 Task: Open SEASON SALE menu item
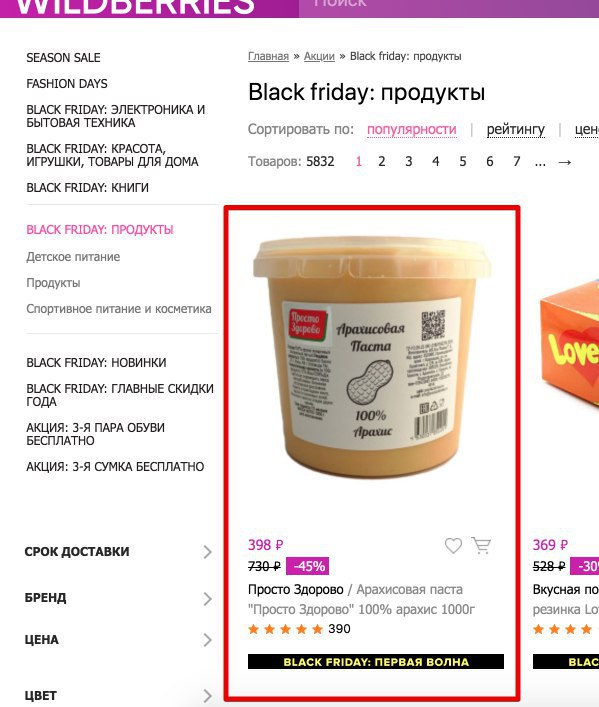tap(63, 58)
